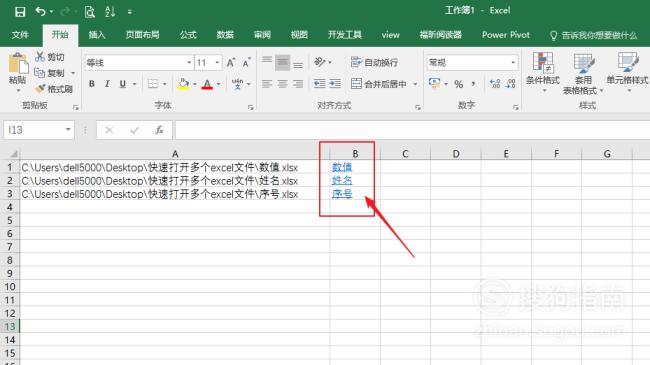The image size is (650, 365).
Task: Switch to the 数据 ribbon tab
Action: pyautogui.click(x=225, y=35)
